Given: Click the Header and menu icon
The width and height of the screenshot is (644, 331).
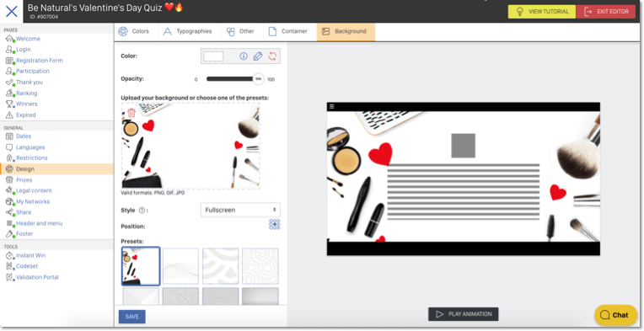Looking at the screenshot, I should (9, 223).
